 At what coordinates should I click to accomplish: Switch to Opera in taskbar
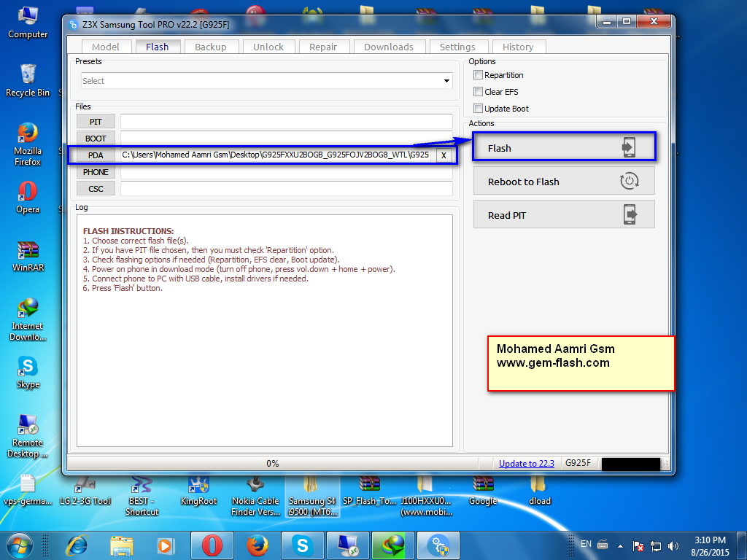pyautogui.click(x=212, y=545)
